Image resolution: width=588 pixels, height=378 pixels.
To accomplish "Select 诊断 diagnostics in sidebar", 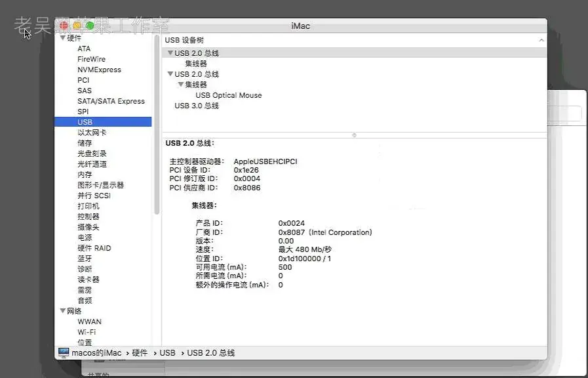I will pyautogui.click(x=85, y=269).
